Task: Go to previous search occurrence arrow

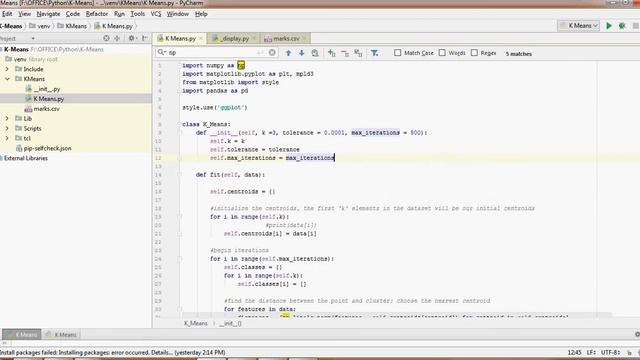Action: tap(288, 53)
